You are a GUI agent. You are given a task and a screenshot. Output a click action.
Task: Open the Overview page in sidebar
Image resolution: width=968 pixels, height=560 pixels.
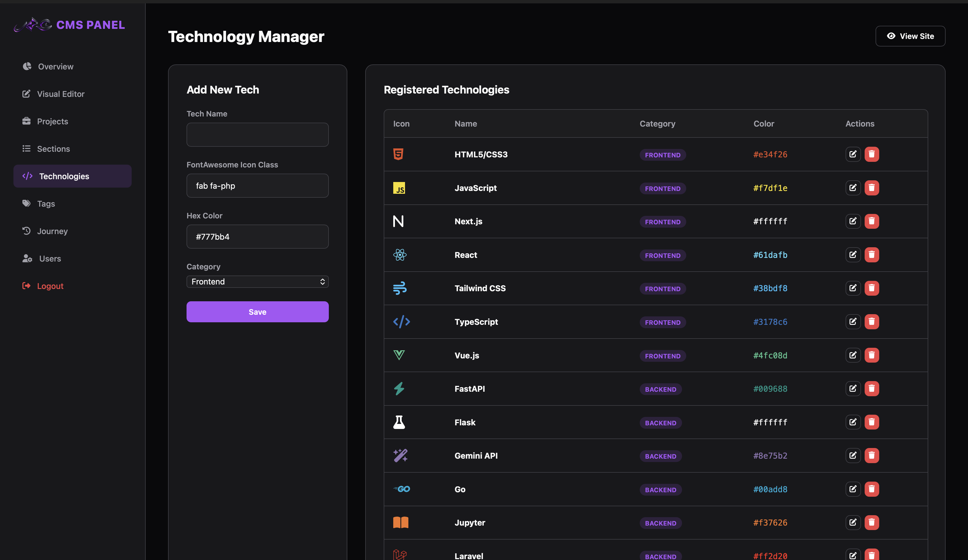[72, 66]
